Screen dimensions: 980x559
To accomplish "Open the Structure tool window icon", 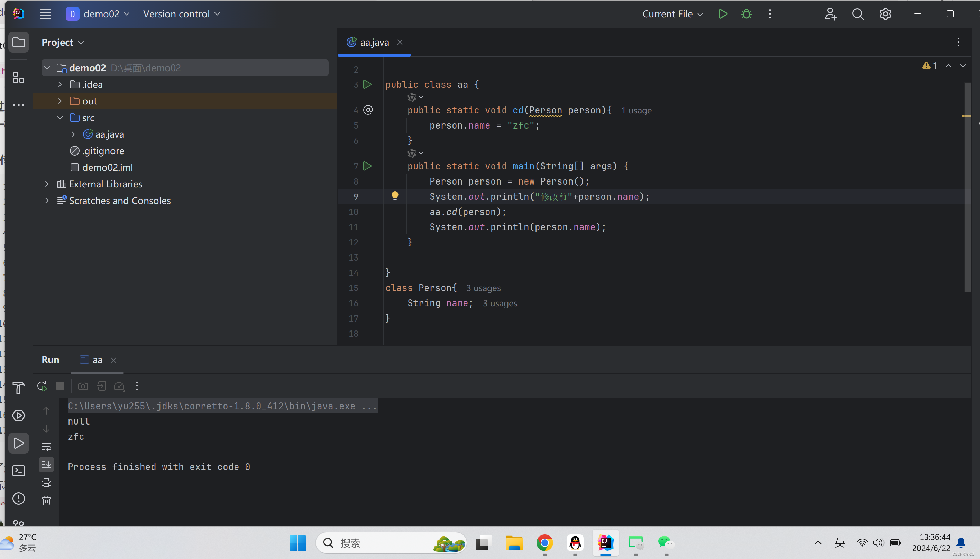I will click(18, 77).
